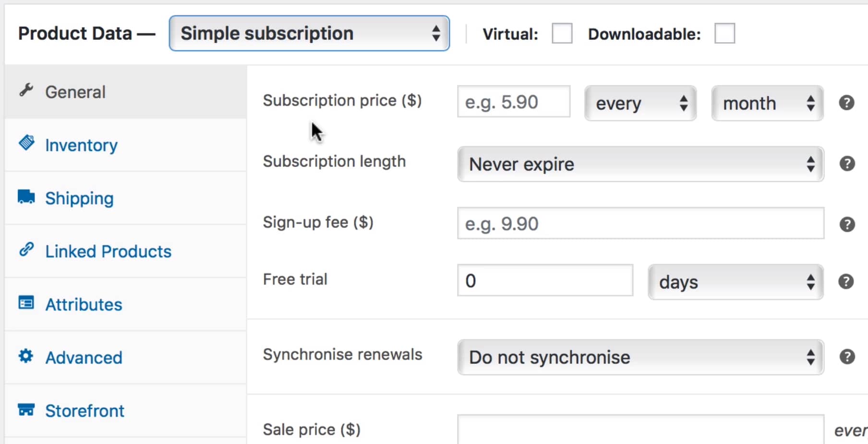Viewport: 868px width, 444px height.
Task: Click the Free trial help question icon
Action: (846, 281)
